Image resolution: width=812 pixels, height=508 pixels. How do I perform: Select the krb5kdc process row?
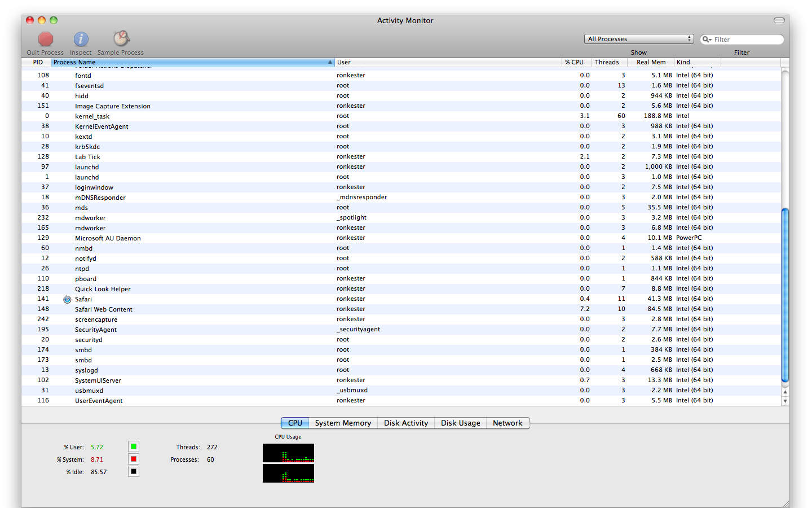pyautogui.click(x=401, y=146)
